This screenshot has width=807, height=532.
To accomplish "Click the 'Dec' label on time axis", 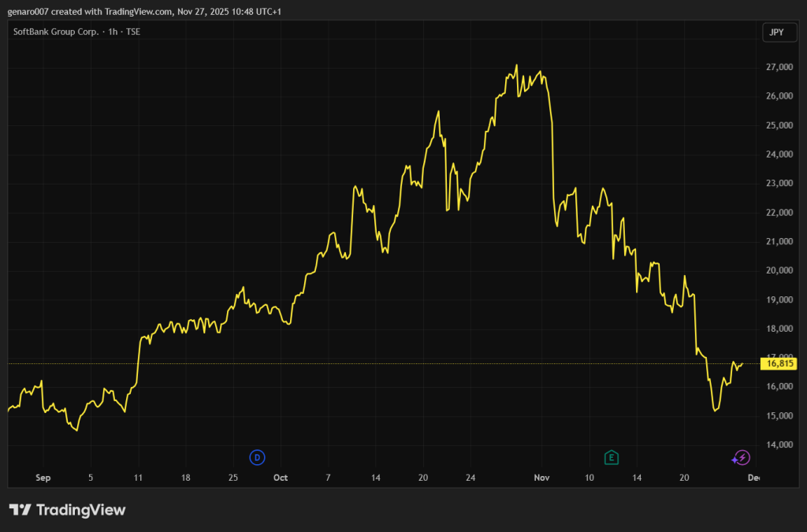I will tap(753, 478).
